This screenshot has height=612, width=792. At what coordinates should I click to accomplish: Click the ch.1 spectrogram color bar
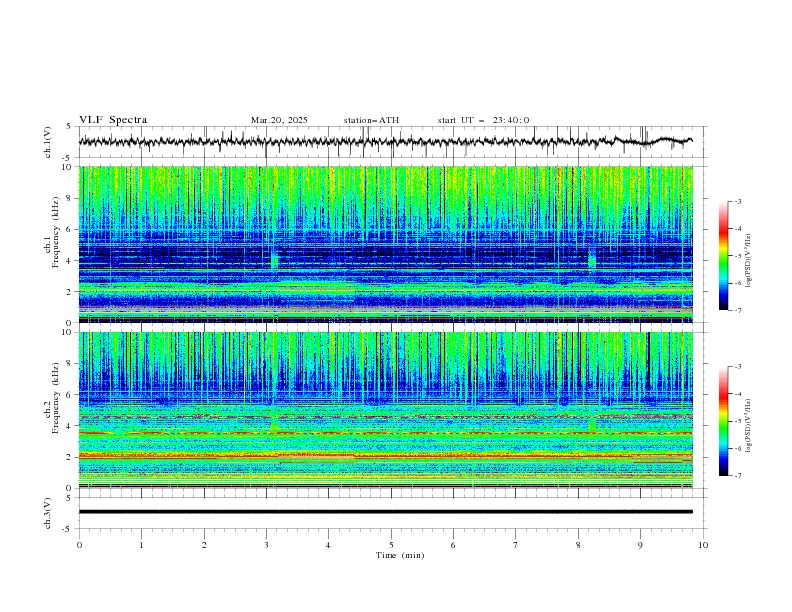[723, 256]
